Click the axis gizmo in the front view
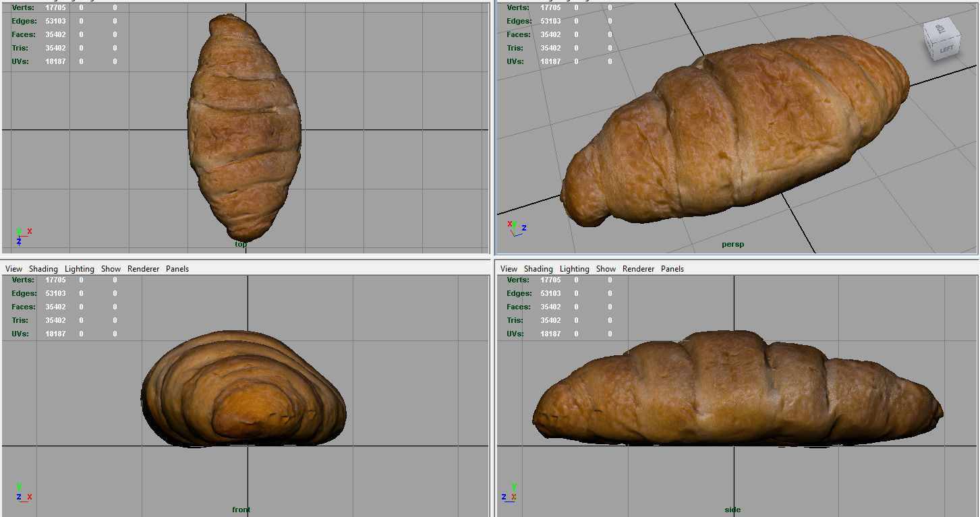The width and height of the screenshot is (980, 517). pyautogui.click(x=23, y=492)
